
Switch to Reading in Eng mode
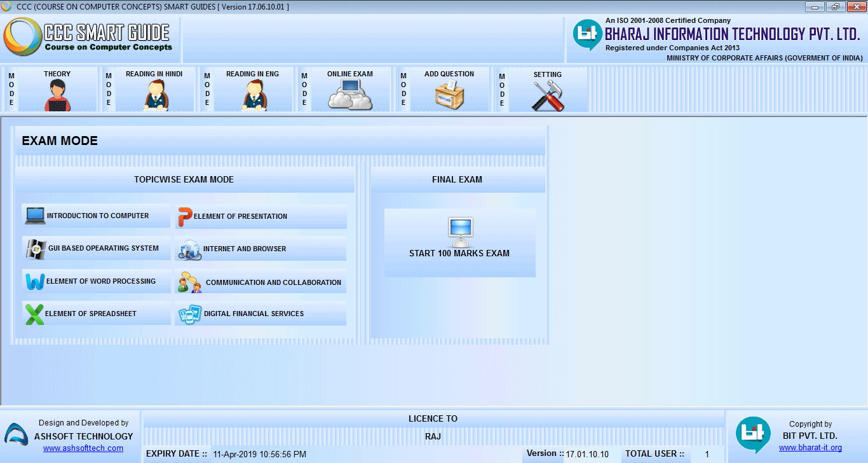pyautogui.click(x=253, y=90)
